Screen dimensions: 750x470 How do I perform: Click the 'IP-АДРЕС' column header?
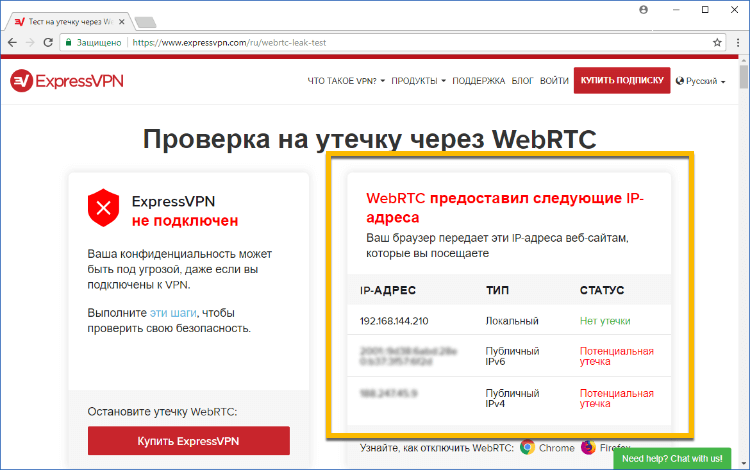(388, 290)
